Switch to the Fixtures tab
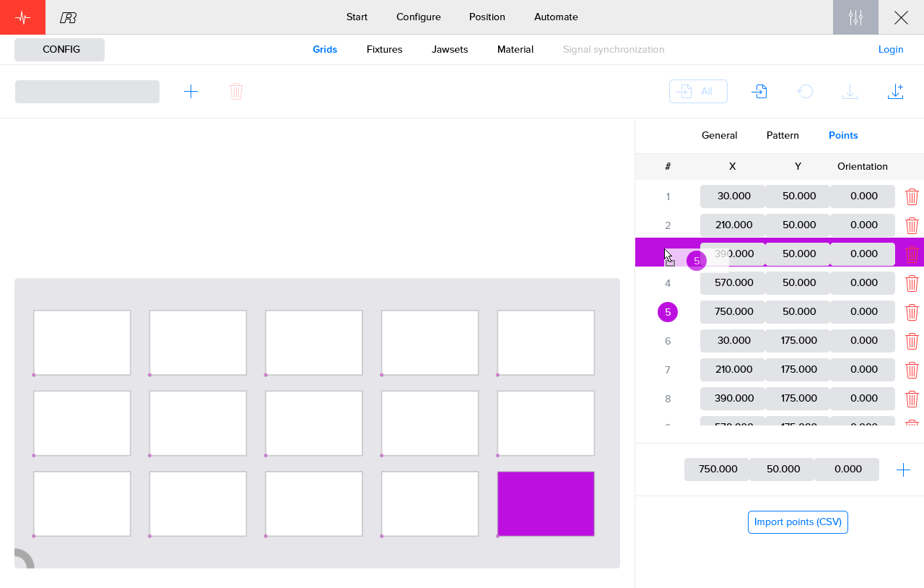 coord(385,49)
